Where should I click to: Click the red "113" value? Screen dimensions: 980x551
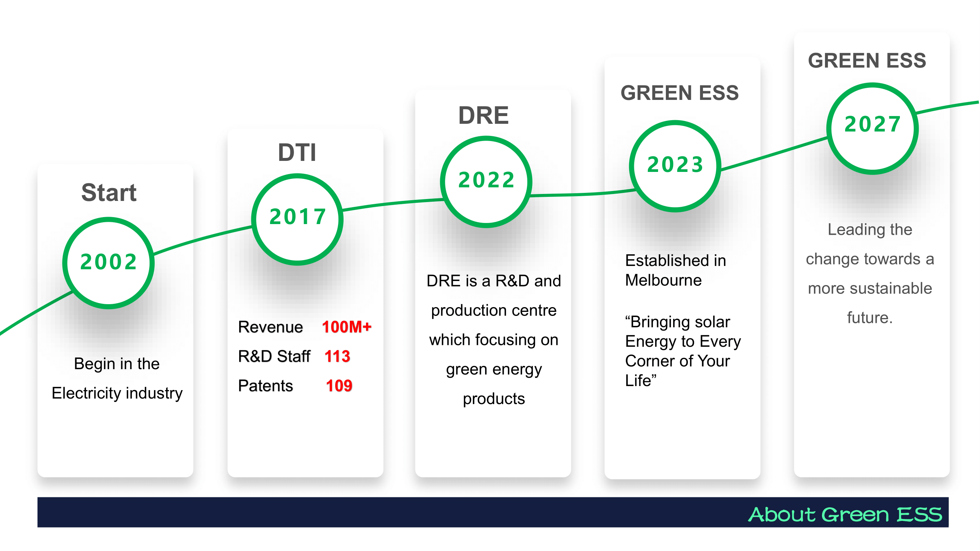tap(337, 356)
